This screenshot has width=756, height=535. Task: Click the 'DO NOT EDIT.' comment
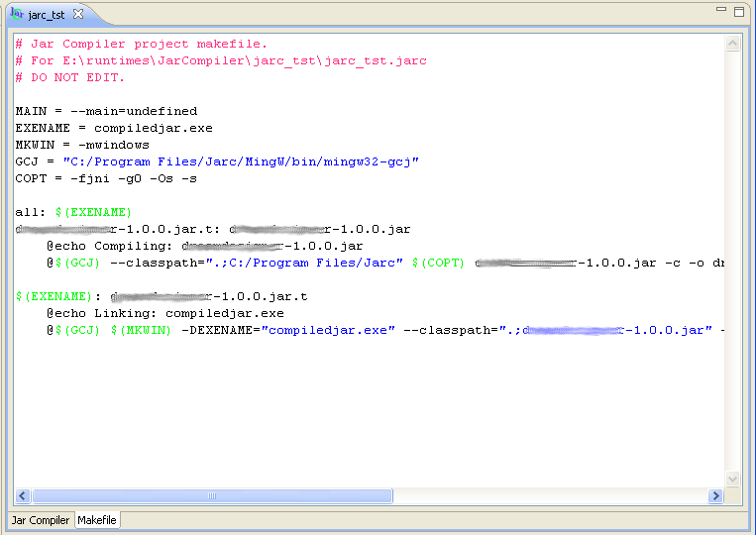coord(70,77)
